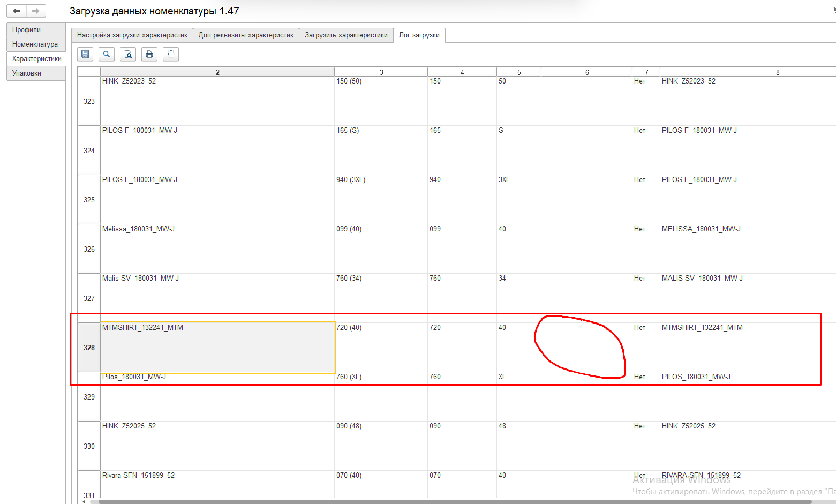Screen dimensions: 836x504
Task: Print the log with the printer icon
Action: 149,54
